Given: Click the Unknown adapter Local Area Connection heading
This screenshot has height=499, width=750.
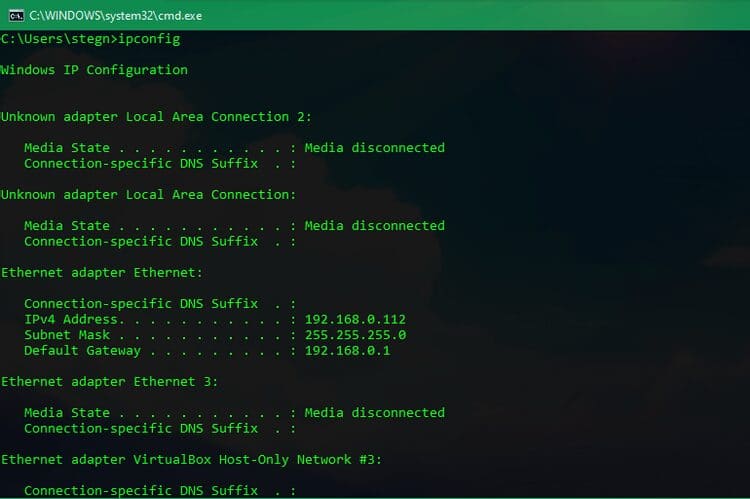Looking at the screenshot, I should pyautogui.click(x=148, y=195).
